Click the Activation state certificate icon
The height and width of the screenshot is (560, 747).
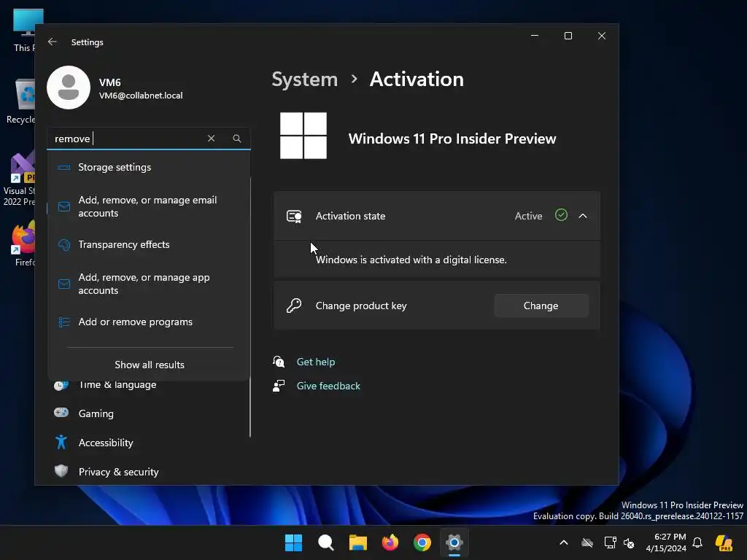click(x=294, y=216)
